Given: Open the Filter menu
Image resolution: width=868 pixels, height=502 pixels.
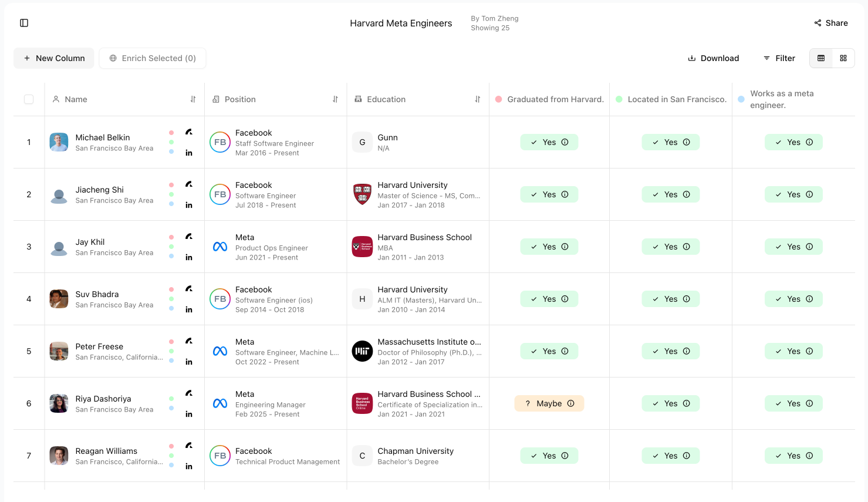Looking at the screenshot, I should point(779,58).
